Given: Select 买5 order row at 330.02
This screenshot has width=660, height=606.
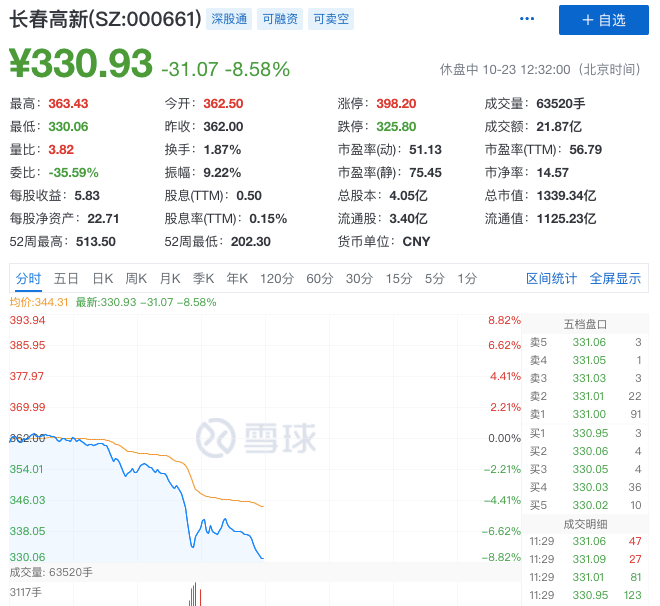Looking at the screenshot, I should 585,505.
